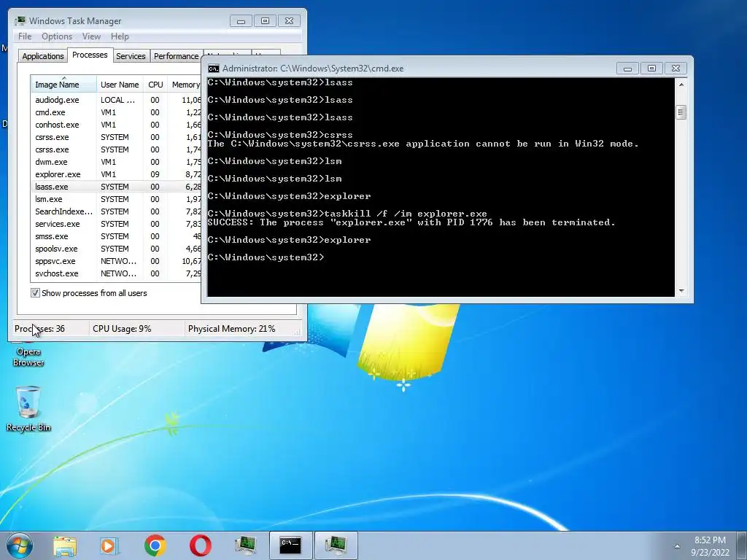Viewport: 747px width, 560px height.
Task: Open the Recycle Bin desktop icon
Action: click(x=28, y=408)
